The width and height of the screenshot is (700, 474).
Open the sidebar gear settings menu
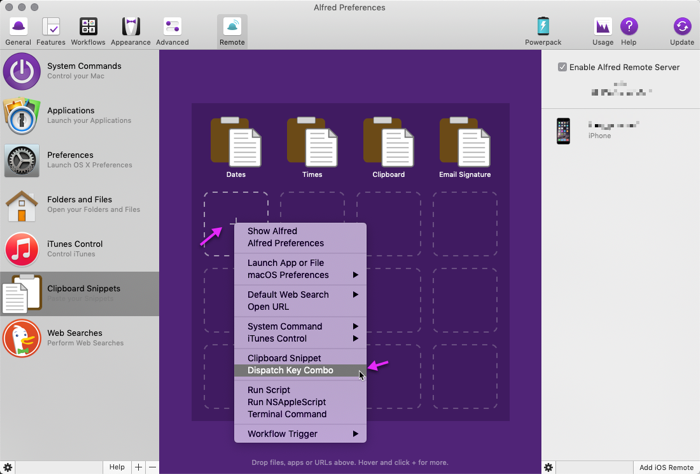(x=8, y=467)
